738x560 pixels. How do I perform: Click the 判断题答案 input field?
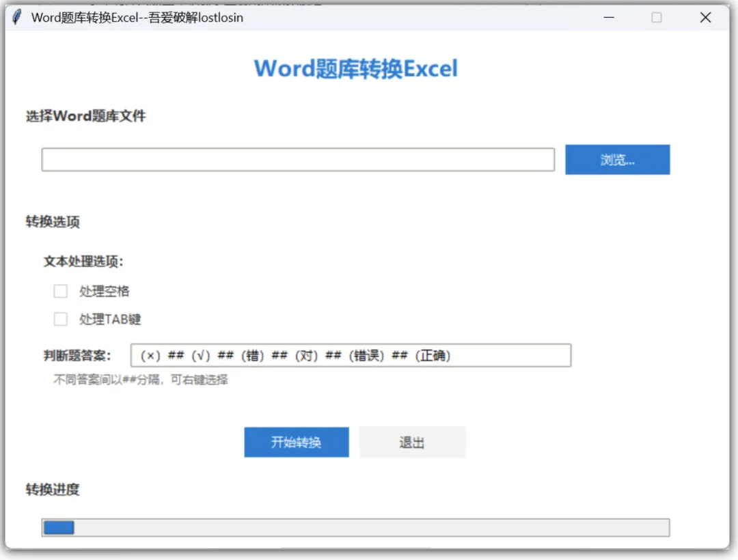351,356
